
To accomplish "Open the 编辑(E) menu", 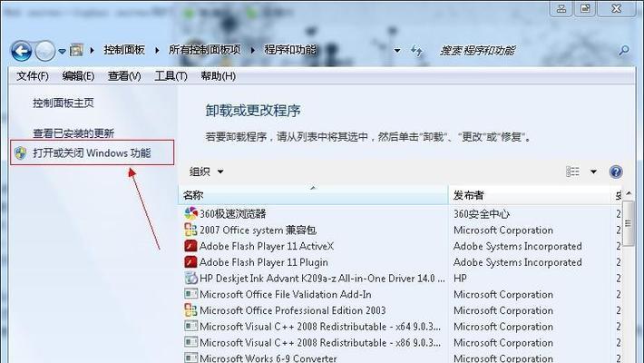I will pyautogui.click(x=78, y=76).
